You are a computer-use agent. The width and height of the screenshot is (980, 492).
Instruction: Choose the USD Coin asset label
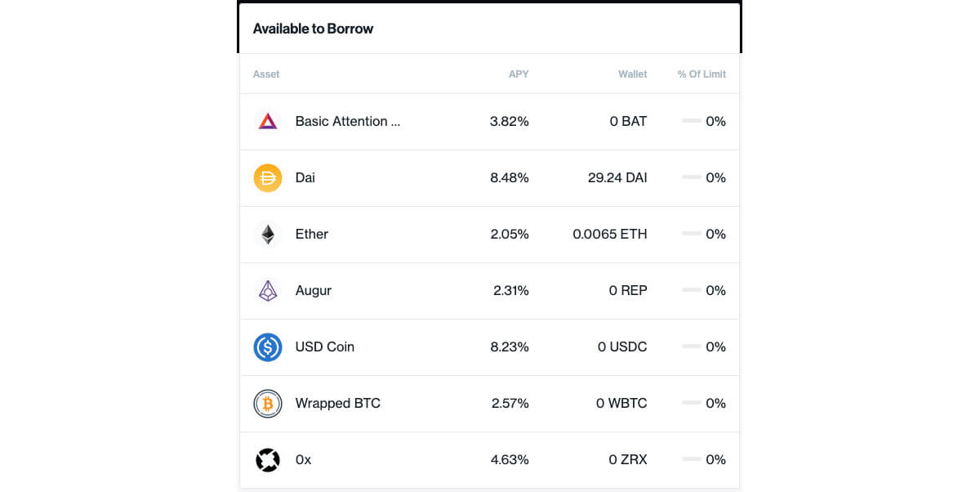325,347
